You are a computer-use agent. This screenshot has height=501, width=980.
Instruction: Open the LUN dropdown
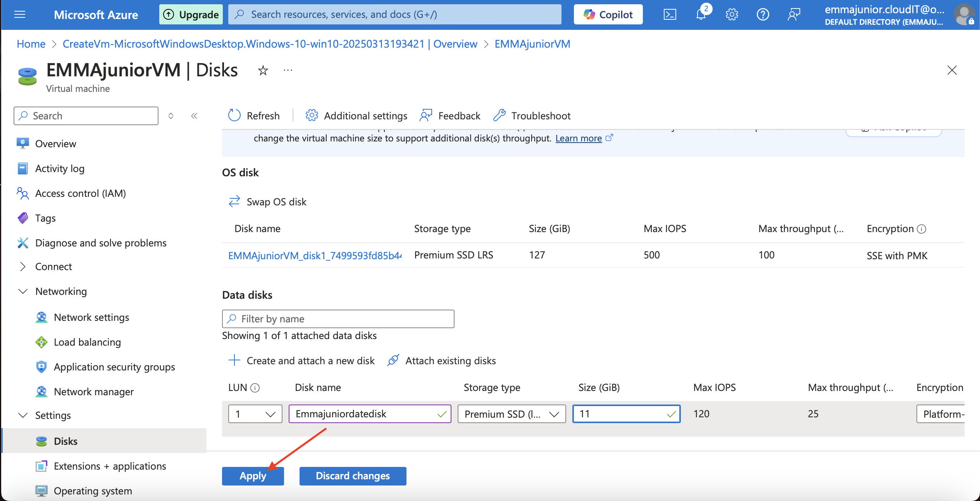255,414
